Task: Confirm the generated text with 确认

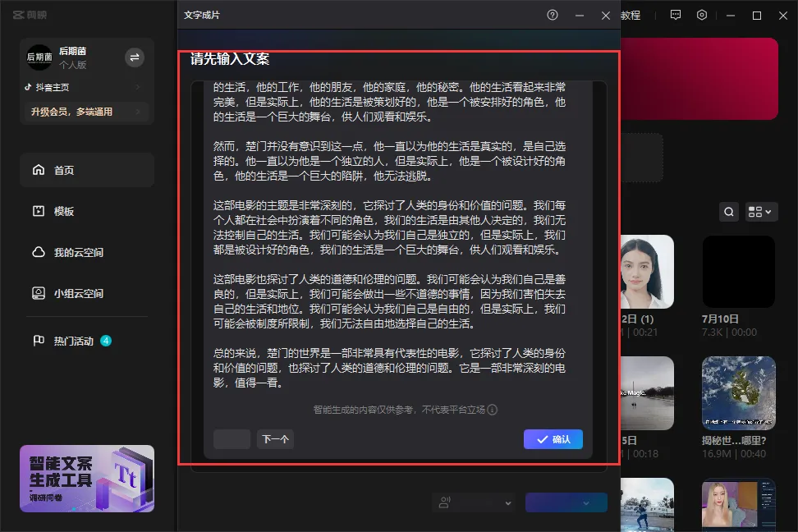Action: click(x=553, y=439)
